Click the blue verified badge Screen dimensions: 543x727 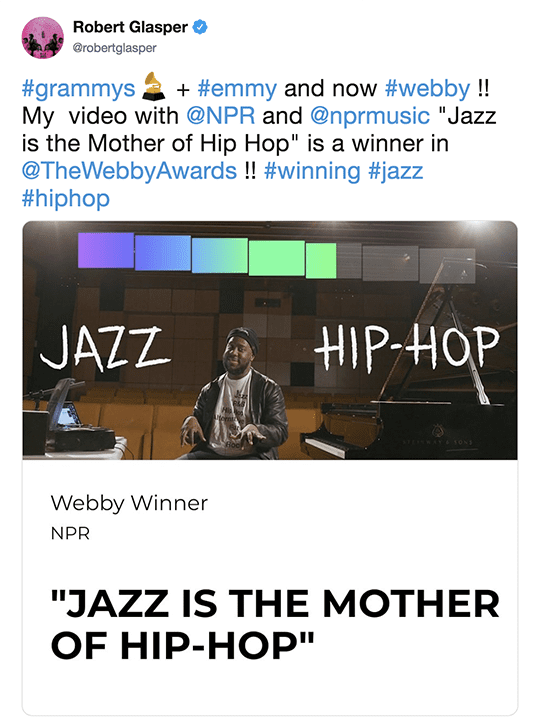[200, 27]
